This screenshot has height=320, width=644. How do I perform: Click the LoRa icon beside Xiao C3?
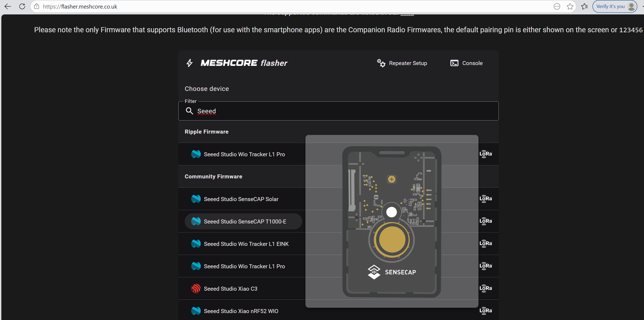pos(485,289)
